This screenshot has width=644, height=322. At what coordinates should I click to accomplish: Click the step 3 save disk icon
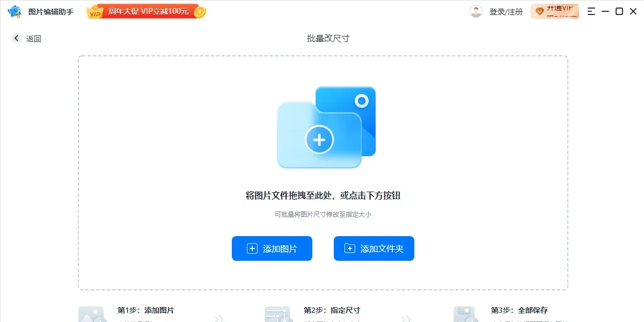point(466,314)
